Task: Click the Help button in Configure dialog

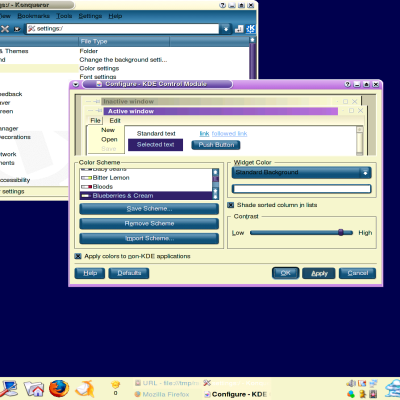Action: click(90, 273)
